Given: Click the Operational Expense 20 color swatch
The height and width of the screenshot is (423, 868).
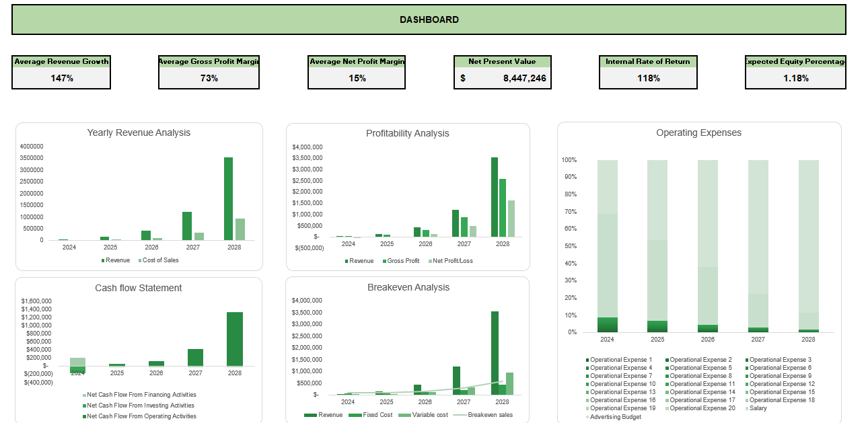Looking at the screenshot, I should tap(666, 408).
